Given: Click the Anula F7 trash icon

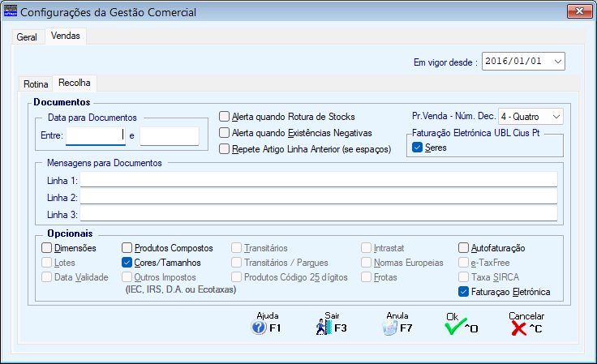Looking at the screenshot, I should (389, 328).
